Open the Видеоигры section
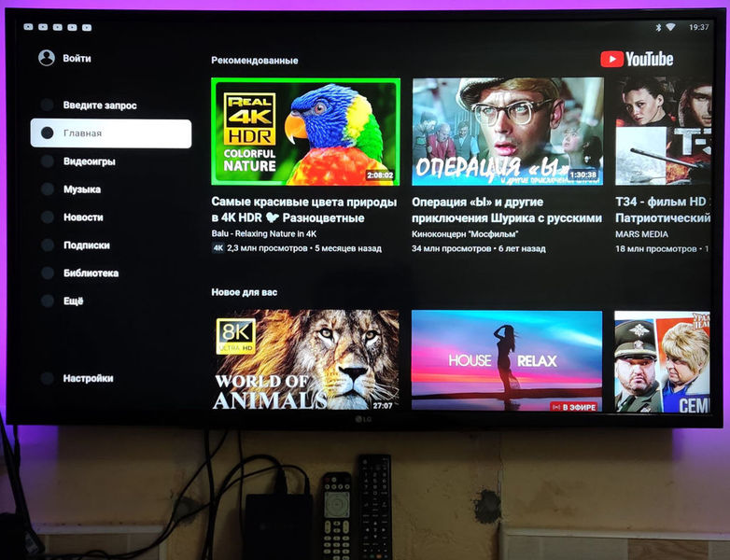The height and width of the screenshot is (560, 730). pos(90,161)
